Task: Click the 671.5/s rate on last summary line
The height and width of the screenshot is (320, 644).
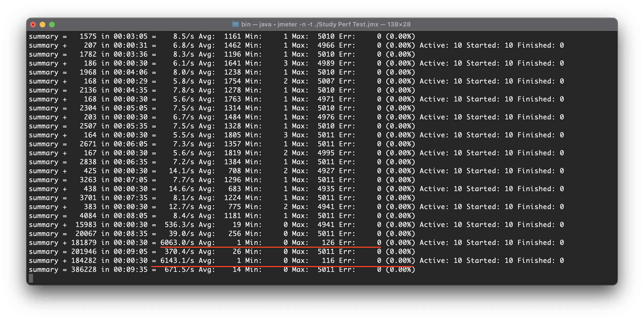Action: click(x=179, y=269)
